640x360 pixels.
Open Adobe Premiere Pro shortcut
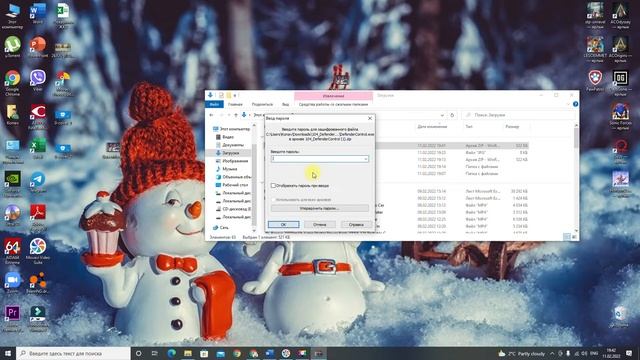click(13, 318)
